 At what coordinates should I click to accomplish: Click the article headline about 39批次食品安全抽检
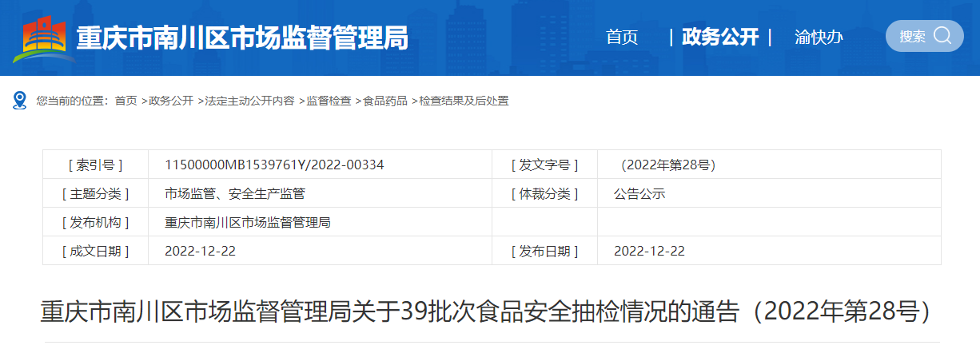[486, 311]
